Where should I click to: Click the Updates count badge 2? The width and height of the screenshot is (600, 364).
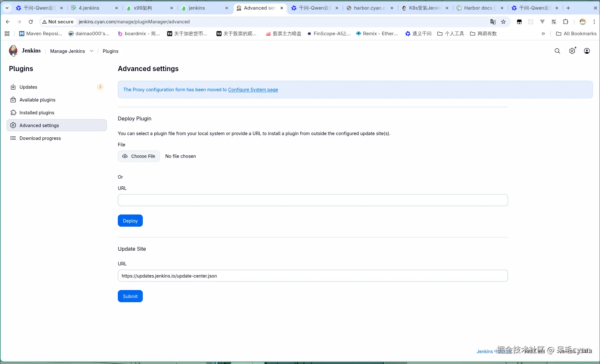(x=100, y=87)
